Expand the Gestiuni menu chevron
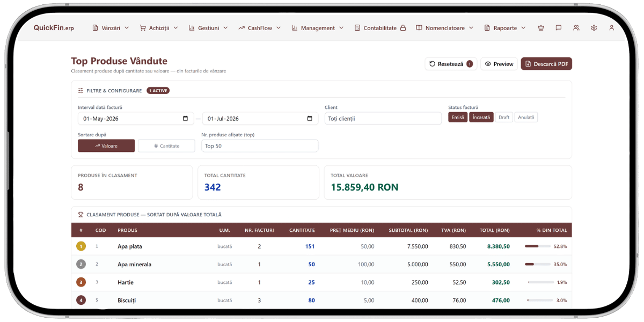This screenshot has height=322, width=644. tap(225, 28)
